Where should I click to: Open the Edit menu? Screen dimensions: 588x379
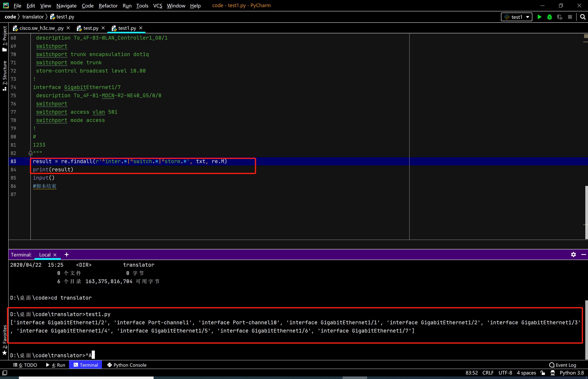31,5
